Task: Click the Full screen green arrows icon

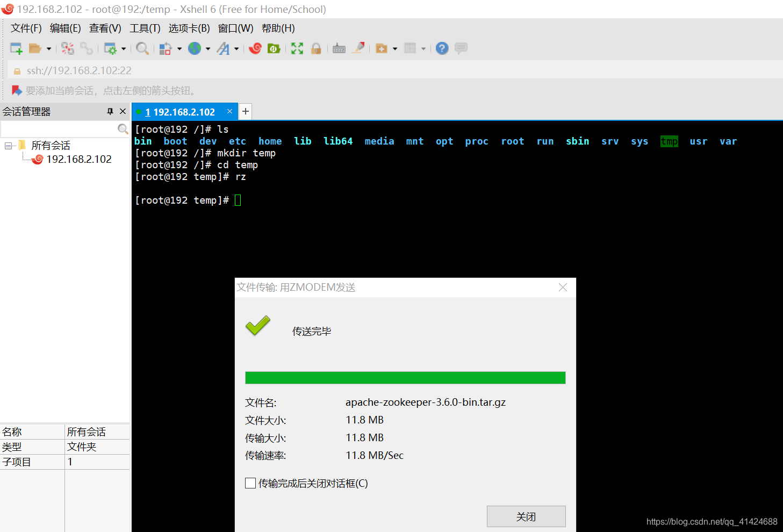Action: coord(297,48)
